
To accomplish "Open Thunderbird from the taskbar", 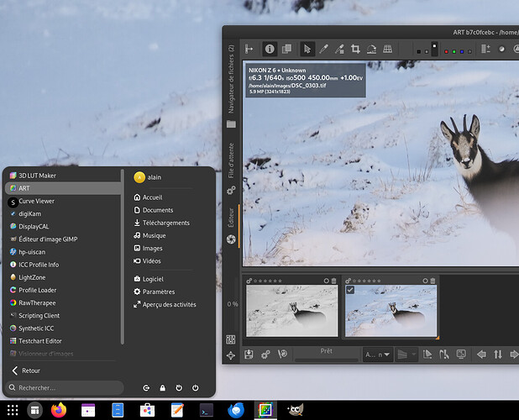I will 236,410.
